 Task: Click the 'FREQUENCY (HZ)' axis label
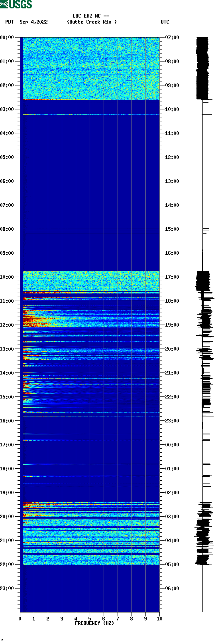(94, 623)
